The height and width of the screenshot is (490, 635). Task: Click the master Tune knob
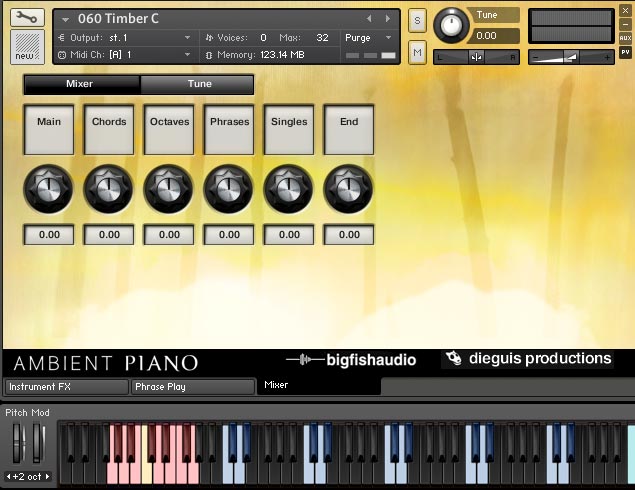[x=451, y=25]
